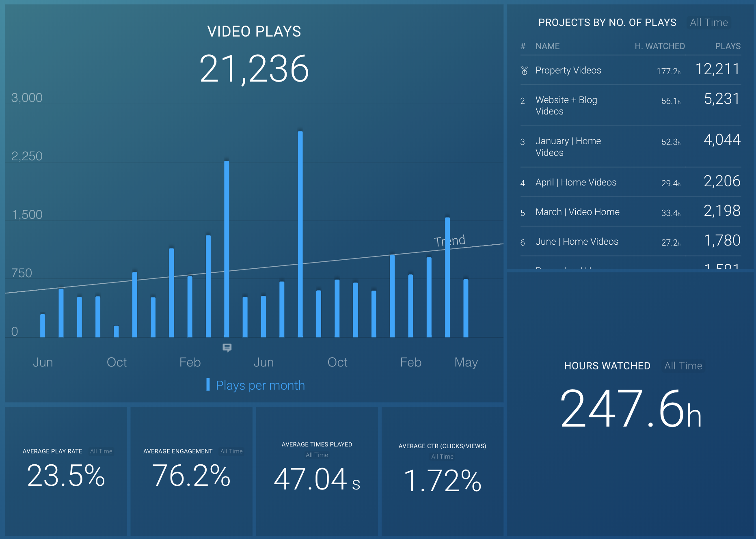Screen dimensions: 756x539
Task: Click the AVERAGE TIMES PLAYED label
Action: pyautogui.click(x=317, y=444)
